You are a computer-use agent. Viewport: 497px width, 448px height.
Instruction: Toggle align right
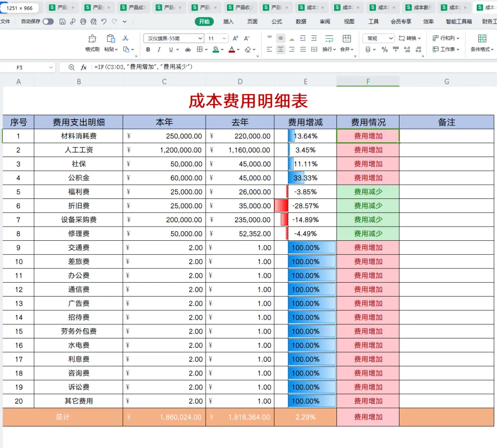pos(292,49)
